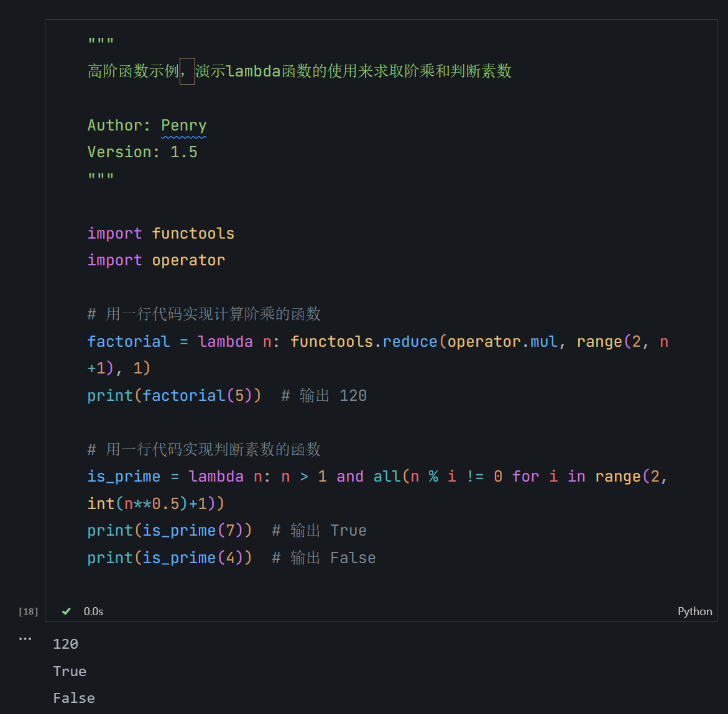Place cursor on the import operator line
The width and height of the screenshot is (728, 714).
click(156, 260)
